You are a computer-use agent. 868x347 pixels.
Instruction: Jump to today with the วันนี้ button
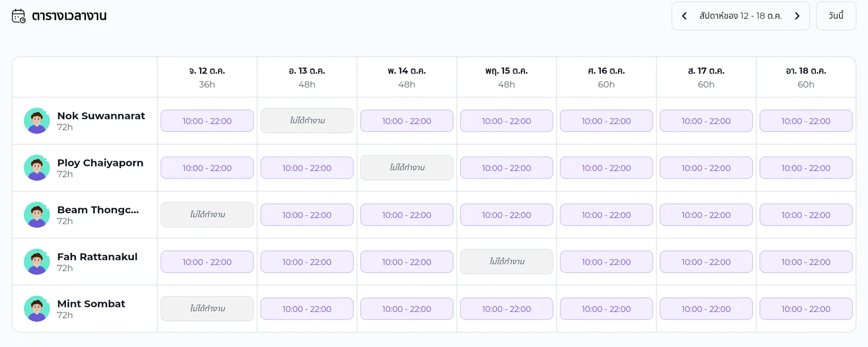pyautogui.click(x=836, y=16)
